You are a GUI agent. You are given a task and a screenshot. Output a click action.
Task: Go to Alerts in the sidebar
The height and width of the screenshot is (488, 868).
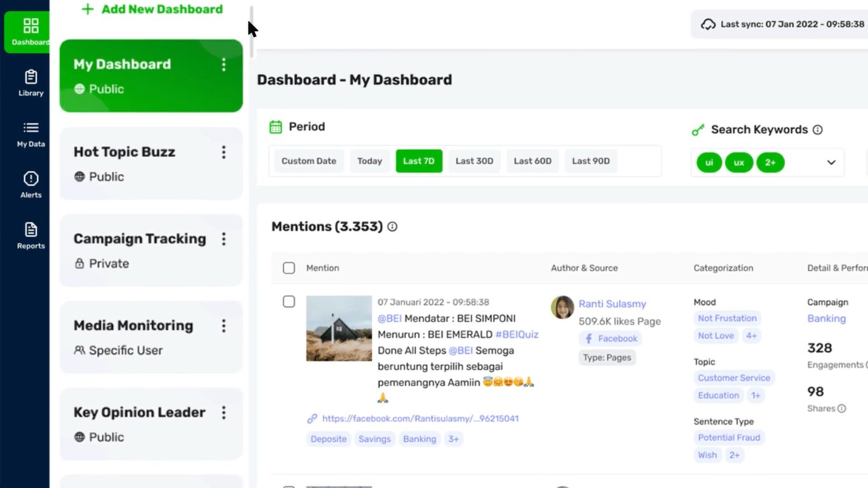point(31,185)
